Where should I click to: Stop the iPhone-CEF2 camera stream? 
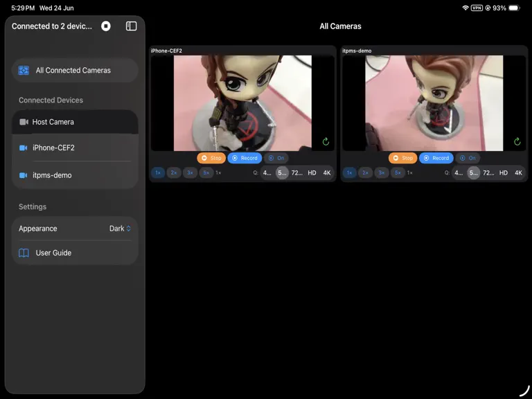[x=211, y=158]
